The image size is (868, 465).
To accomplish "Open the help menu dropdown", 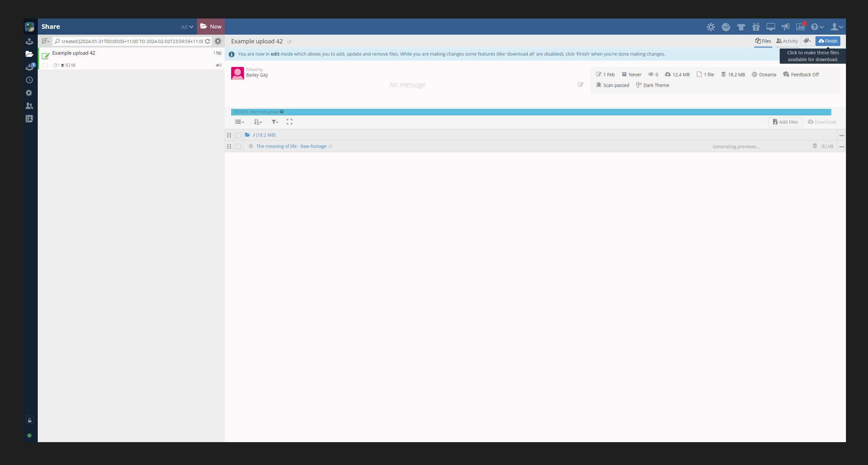I will coord(818,27).
